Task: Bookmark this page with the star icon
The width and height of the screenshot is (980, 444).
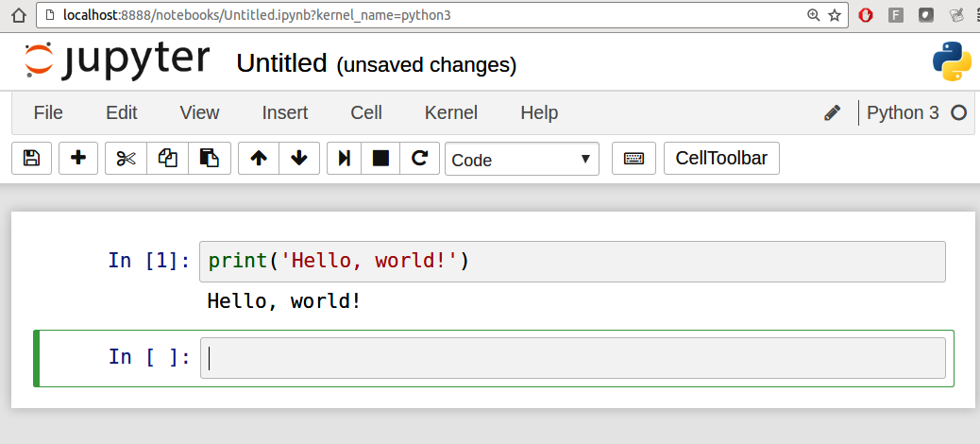Action: 835,15
